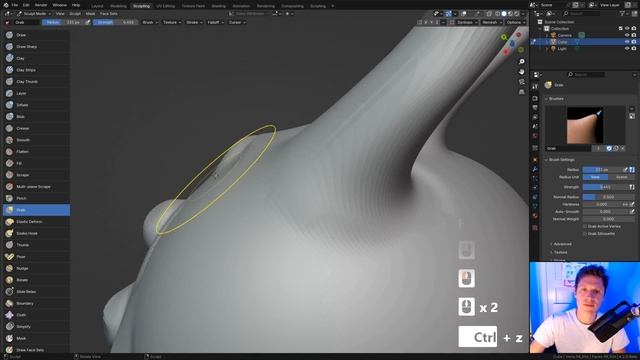
Task: Open the Edit menu
Action: [26, 5]
